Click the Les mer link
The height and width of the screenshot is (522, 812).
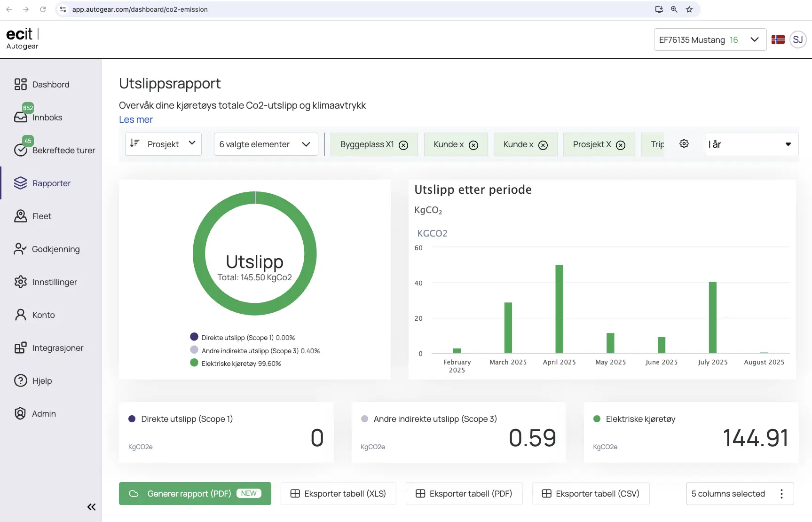point(135,119)
